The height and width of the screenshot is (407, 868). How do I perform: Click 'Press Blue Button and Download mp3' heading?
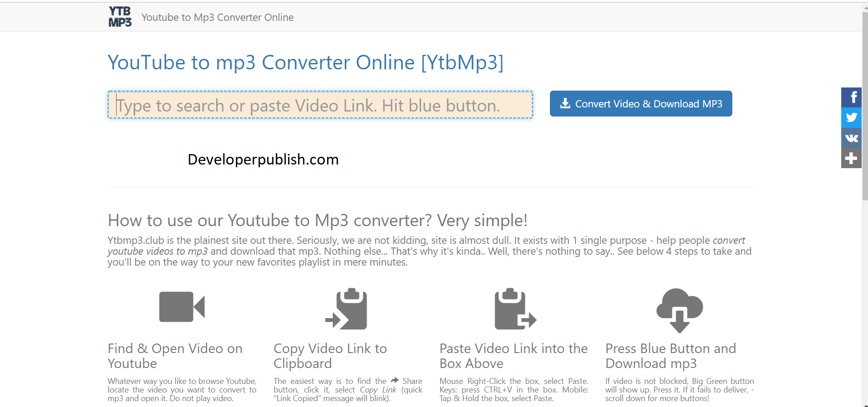(671, 356)
